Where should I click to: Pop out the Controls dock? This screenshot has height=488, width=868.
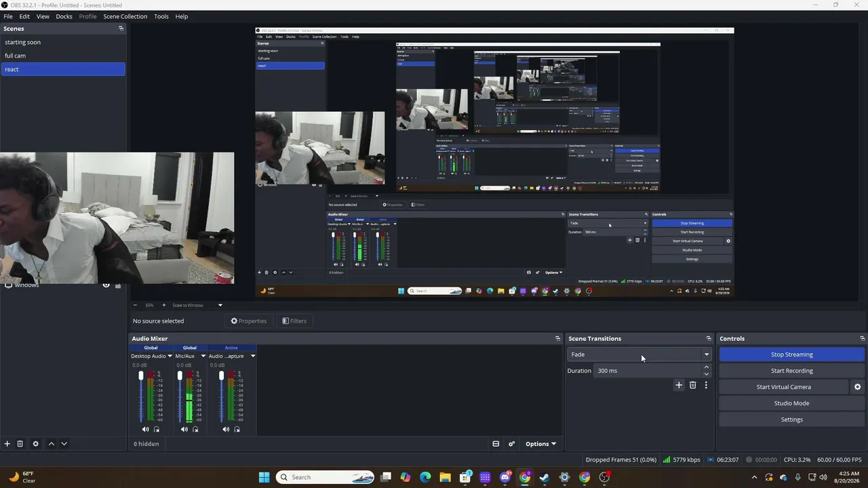pos(862,338)
